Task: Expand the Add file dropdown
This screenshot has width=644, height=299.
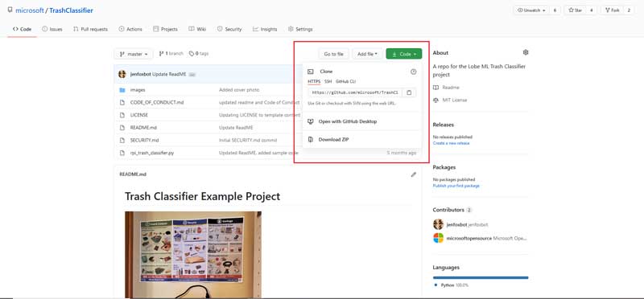Action: pos(367,54)
